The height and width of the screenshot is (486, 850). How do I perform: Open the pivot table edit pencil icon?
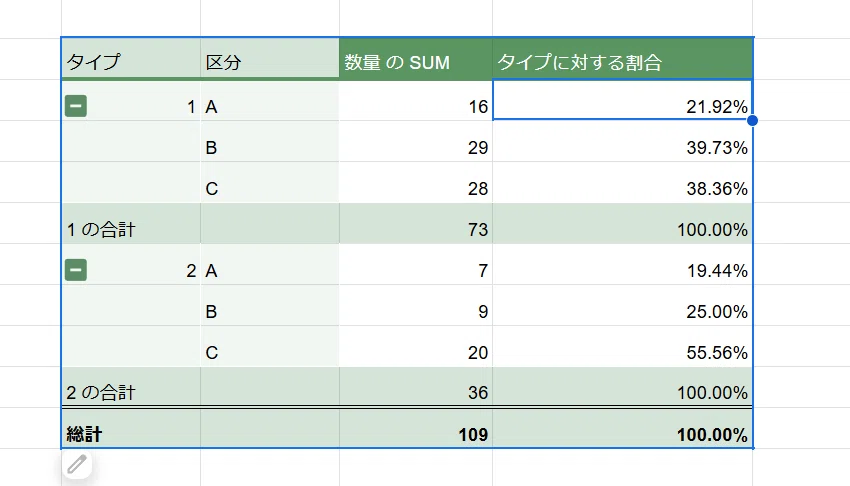77,464
